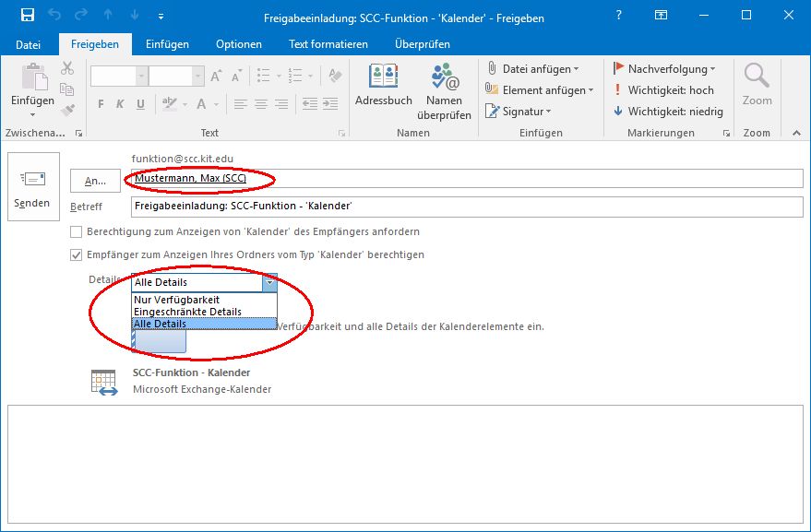Viewport: 811px width, 532px height.
Task: Increase indent
Action: [x=330, y=104]
